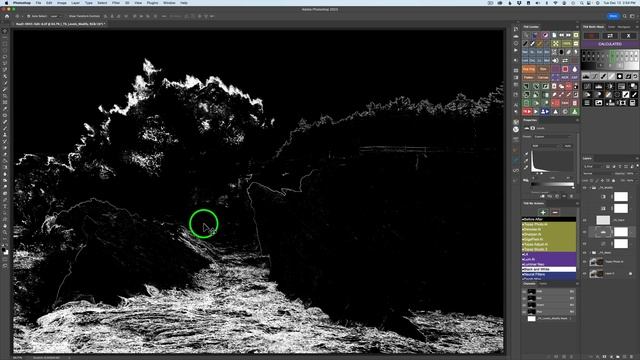Click the foreground color swatch in toolbar
The width and height of the screenshot is (640, 360).
click(x=4, y=249)
